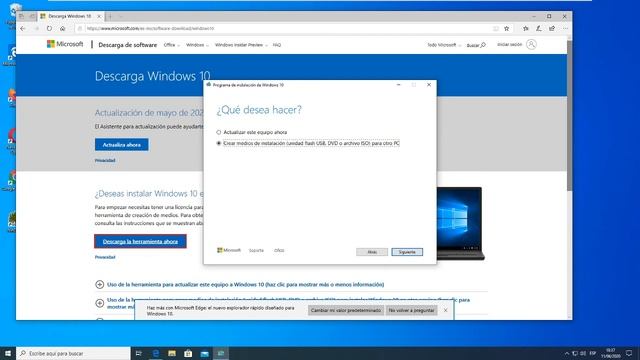Image resolution: width=640 pixels, height=360 pixels.
Task: Select 'Actualizar este equipo ahora' radio option
Action: tap(219, 132)
